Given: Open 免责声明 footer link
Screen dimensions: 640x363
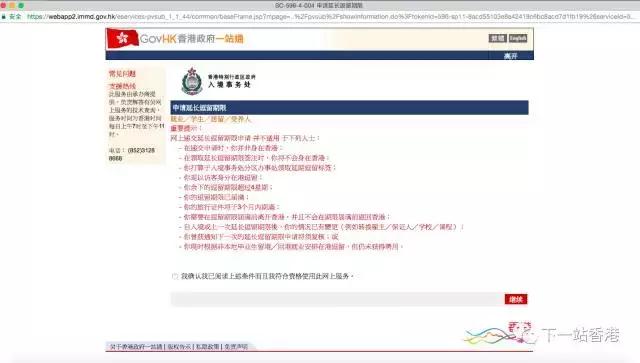Looking at the screenshot, I should (236, 347).
